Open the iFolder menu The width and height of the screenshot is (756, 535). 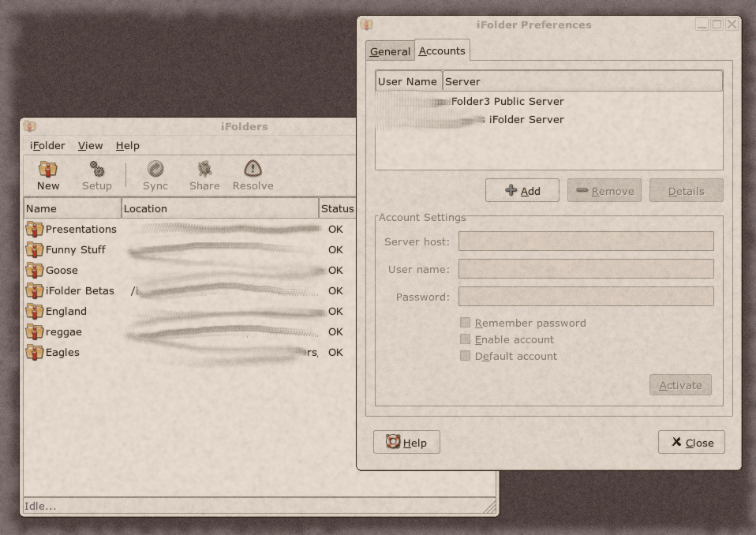[47, 145]
